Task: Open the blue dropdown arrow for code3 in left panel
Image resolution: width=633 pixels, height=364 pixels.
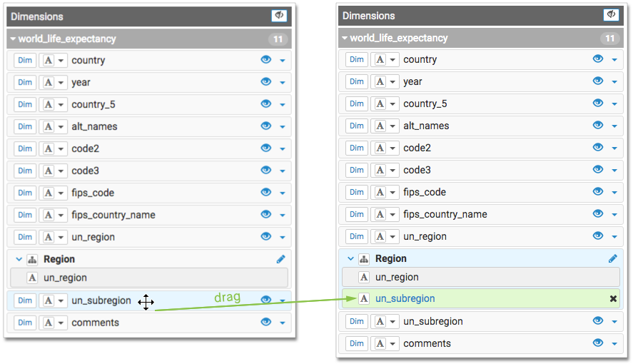Action: pyautogui.click(x=283, y=171)
